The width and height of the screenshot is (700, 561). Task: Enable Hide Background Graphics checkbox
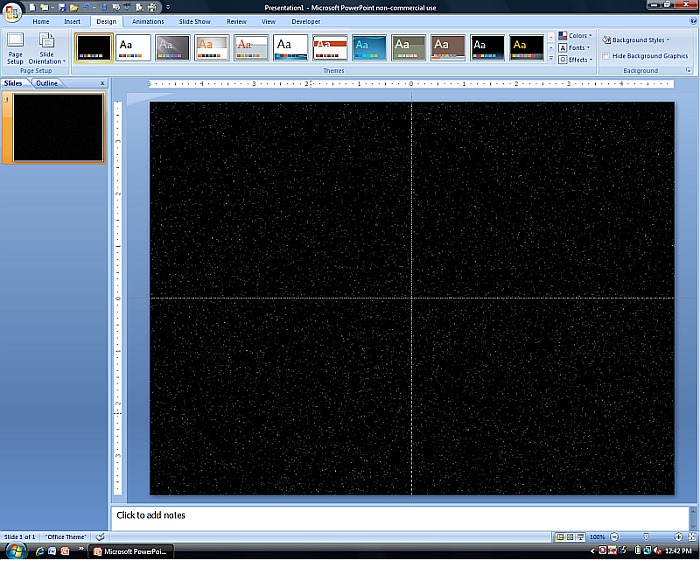(608, 56)
